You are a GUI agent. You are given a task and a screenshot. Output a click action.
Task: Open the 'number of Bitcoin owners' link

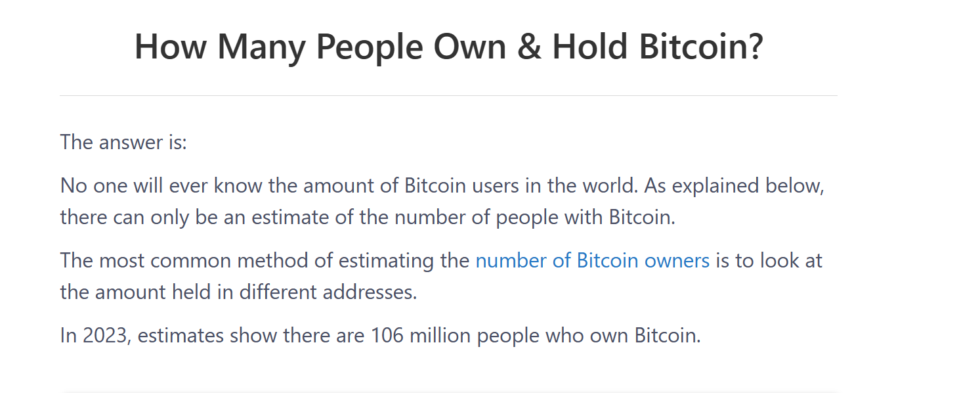click(x=592, y=261)
